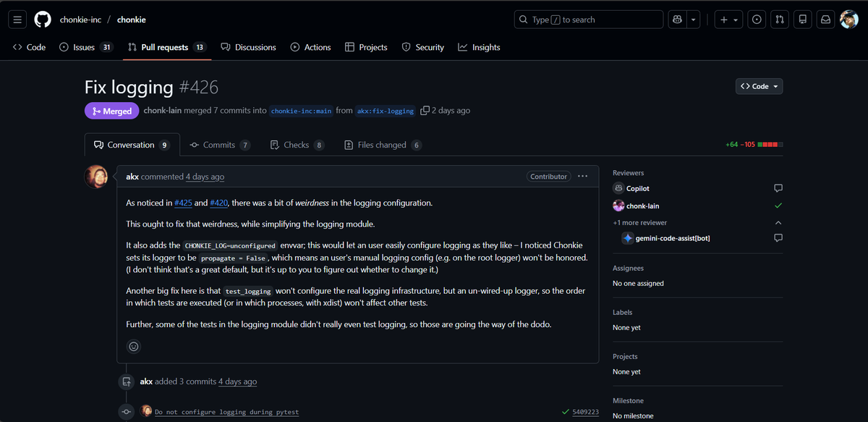Open the chonkie repository link
The width and height of the screenshot is (868, 422).
click(131, 20)
